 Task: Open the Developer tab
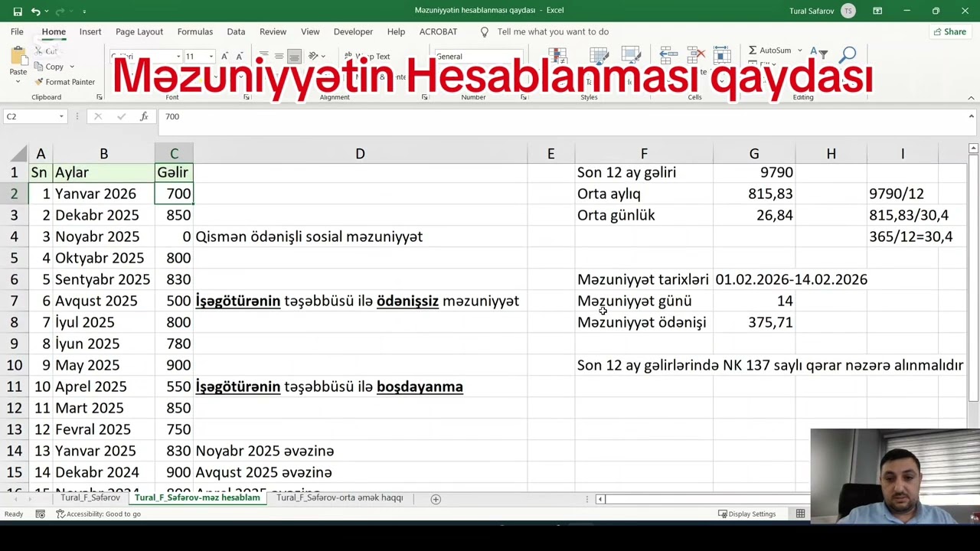coord(353,31)
